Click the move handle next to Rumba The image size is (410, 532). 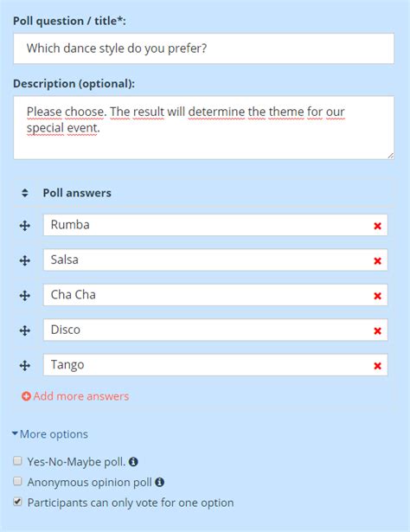tap(25, 226)
